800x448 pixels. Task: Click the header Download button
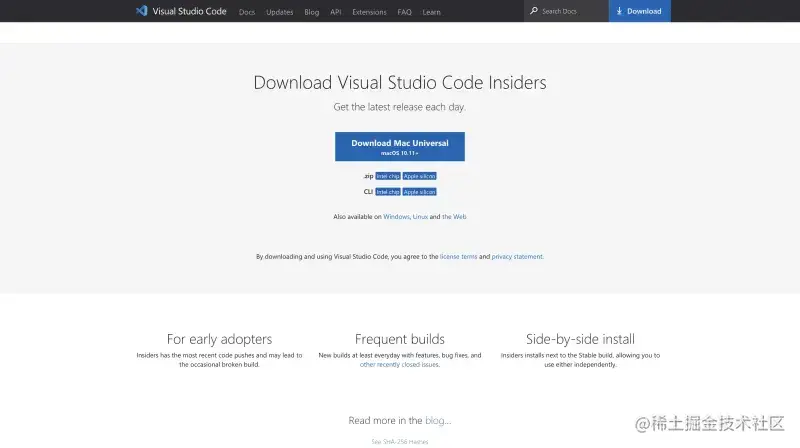pos(640,11)
